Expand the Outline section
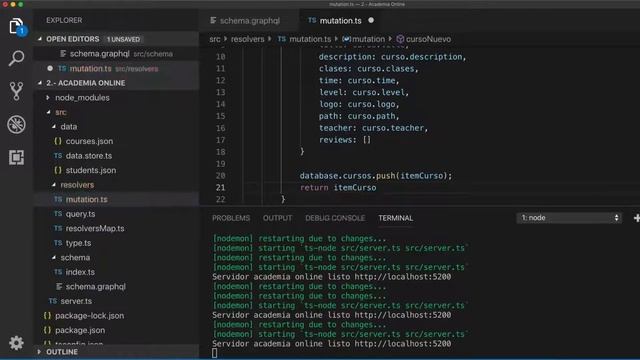This screenshot has height=360, width=640. [40, 351]
